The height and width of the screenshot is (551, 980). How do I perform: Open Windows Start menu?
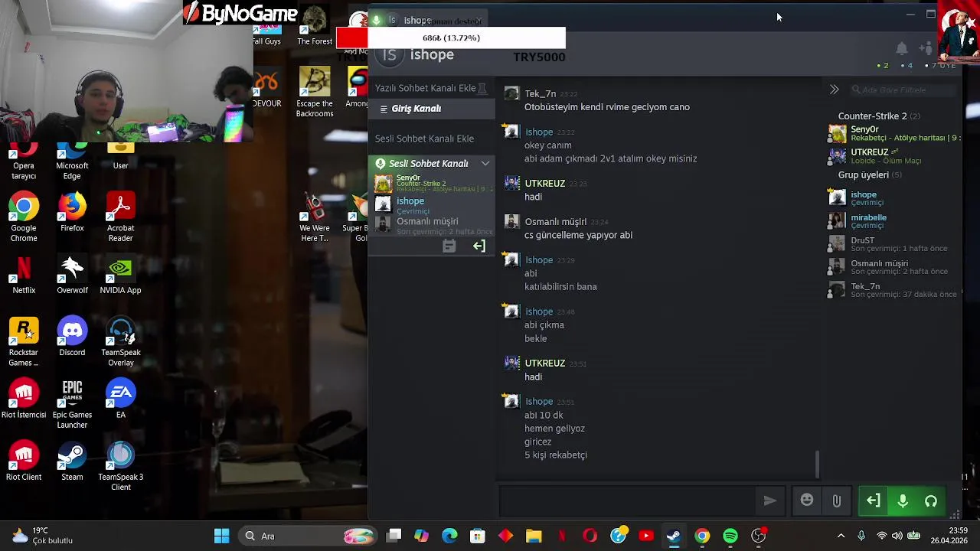pos(221,536)
